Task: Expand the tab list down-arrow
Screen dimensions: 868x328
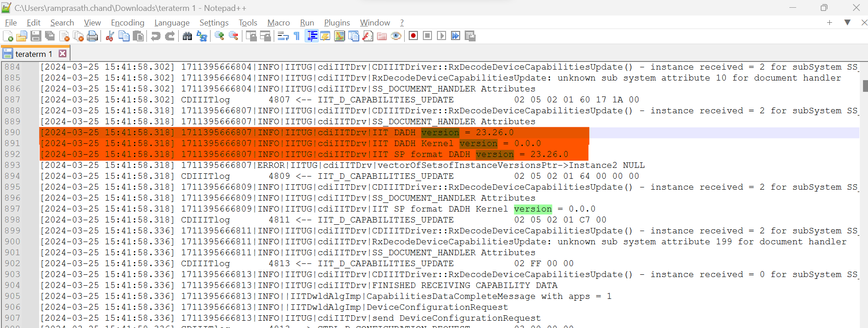Action: coord(847,22)
